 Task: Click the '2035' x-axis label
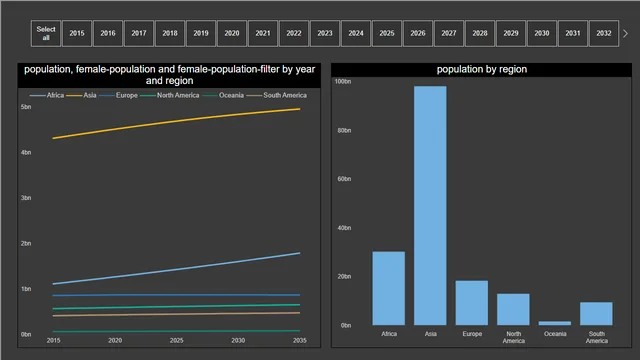[300, 340]
